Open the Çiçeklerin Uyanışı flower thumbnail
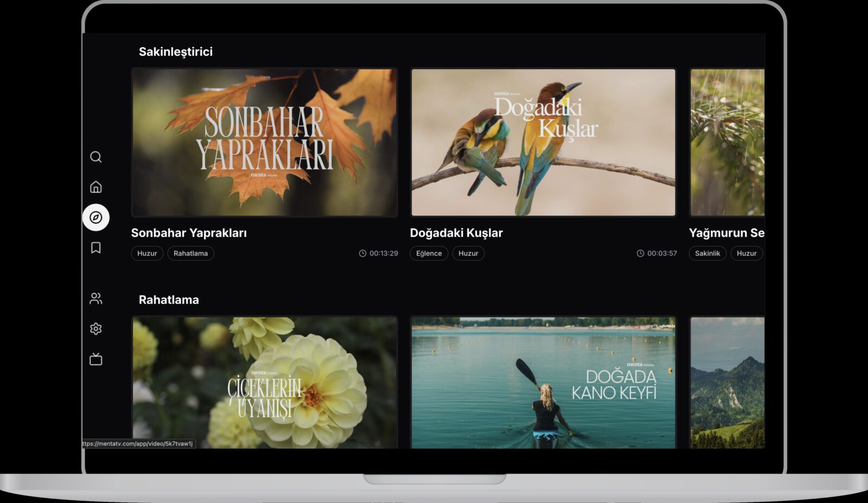Screen dimensions: 868x503 coord(265,383)
